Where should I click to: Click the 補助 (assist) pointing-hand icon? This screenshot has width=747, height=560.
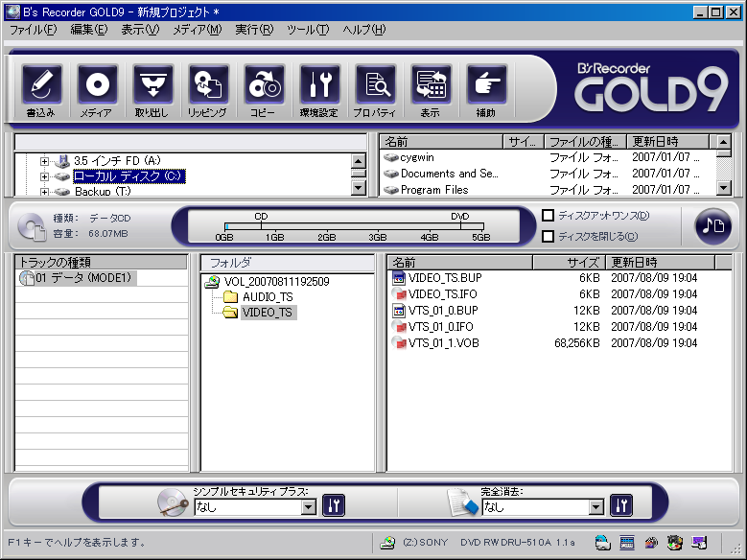pyautogui.click(x=486, y=84)
